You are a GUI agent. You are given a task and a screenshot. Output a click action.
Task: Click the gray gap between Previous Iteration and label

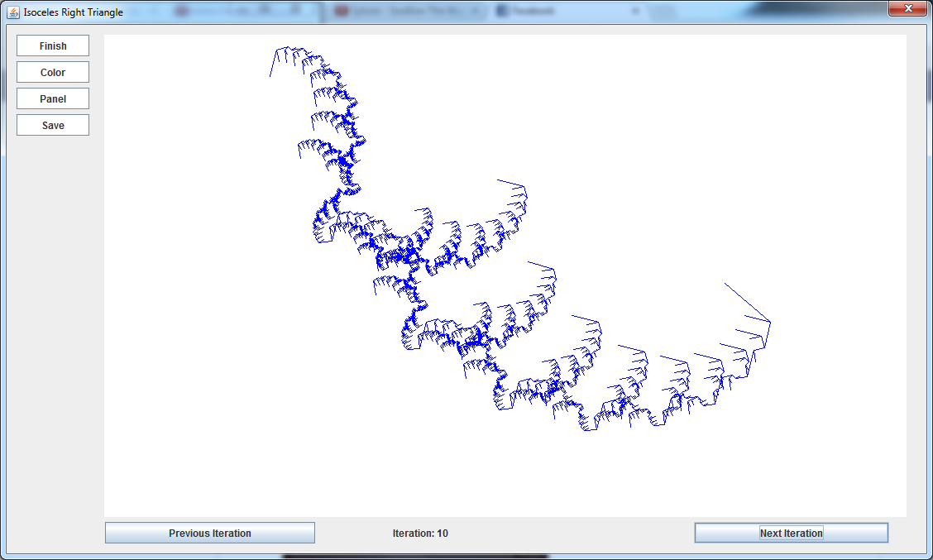point(352,534)
